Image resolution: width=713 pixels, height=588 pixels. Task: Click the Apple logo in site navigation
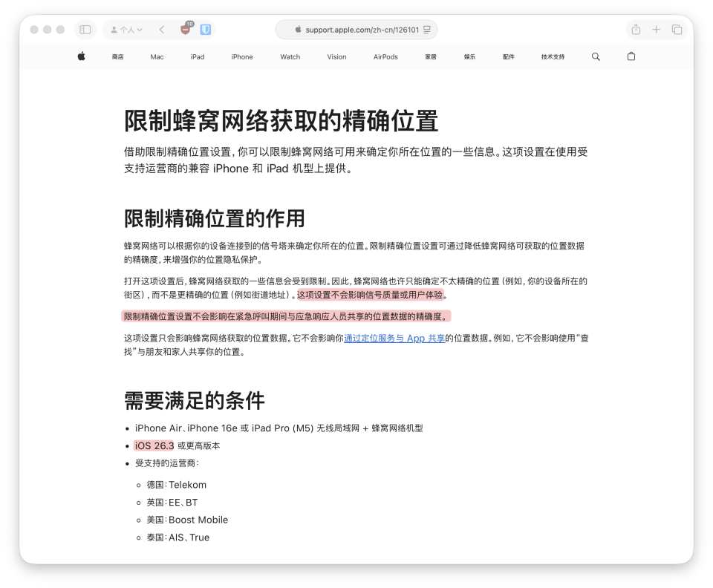pyautogui.click(x=82, y=56)
